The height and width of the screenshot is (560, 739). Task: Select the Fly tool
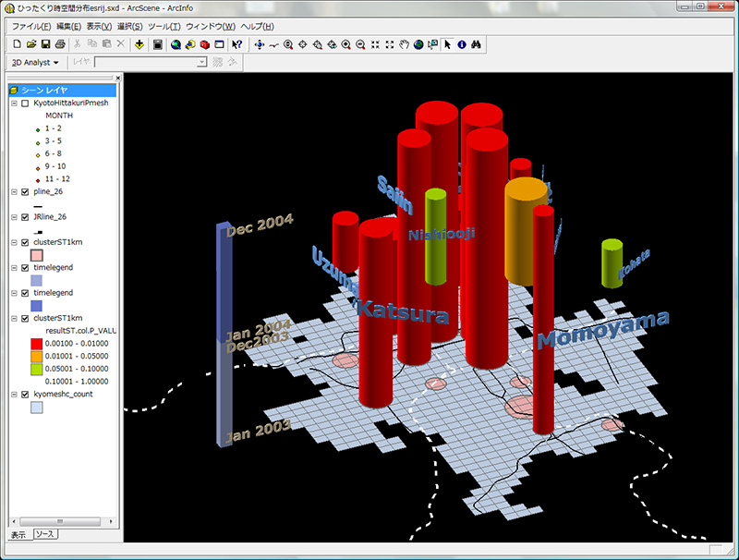[x=273, y=43]
